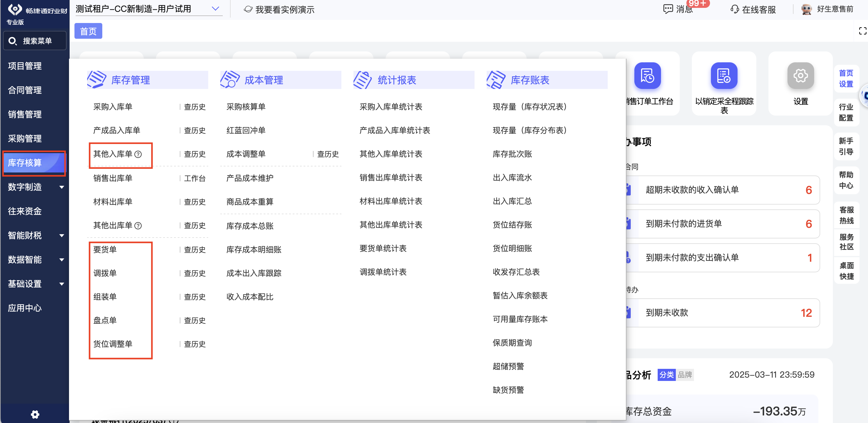This screenshot has height=423, width=868.
Task: Open 销售管理 in the sidebar
Action: (x=25, y=114)
